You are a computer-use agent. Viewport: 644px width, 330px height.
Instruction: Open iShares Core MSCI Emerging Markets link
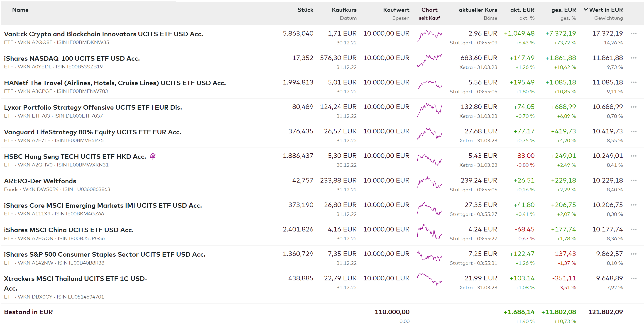tap(103, 205)
